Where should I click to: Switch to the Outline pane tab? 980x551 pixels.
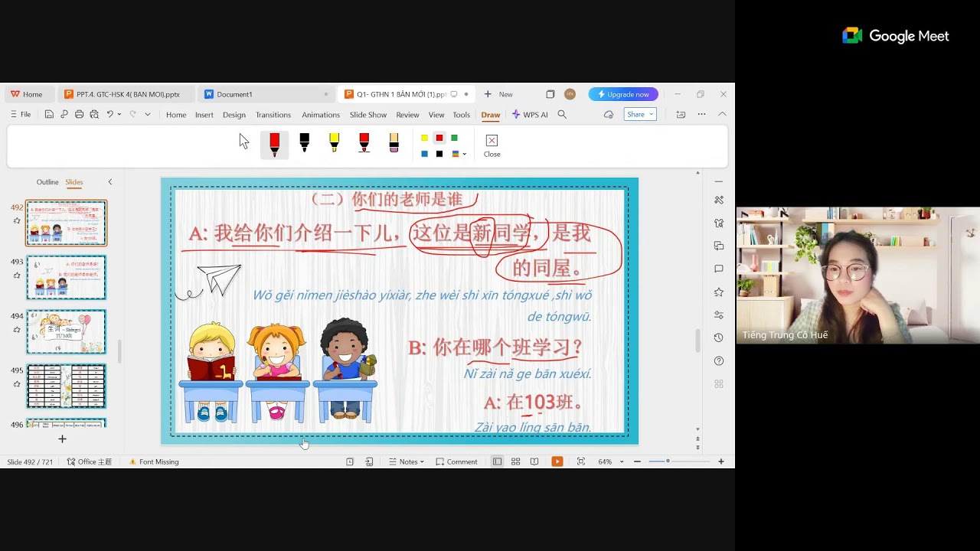47,182
